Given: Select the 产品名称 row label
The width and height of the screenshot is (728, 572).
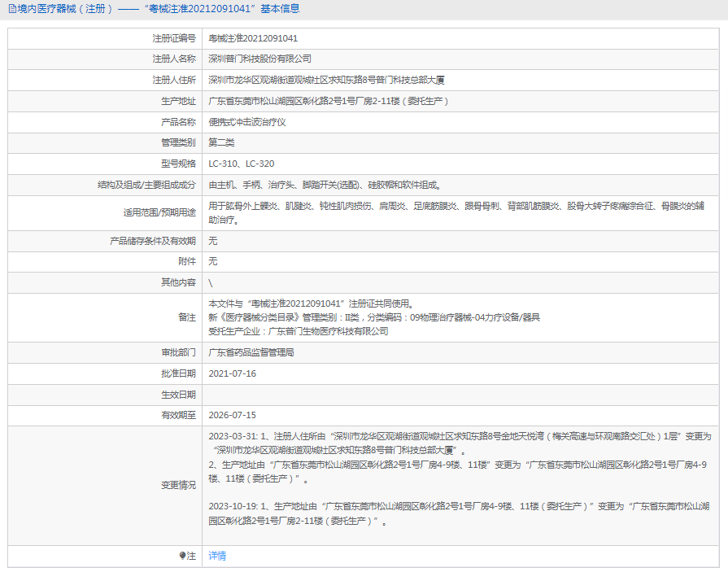Looking at the screenshot, I should tap(178, 122).
